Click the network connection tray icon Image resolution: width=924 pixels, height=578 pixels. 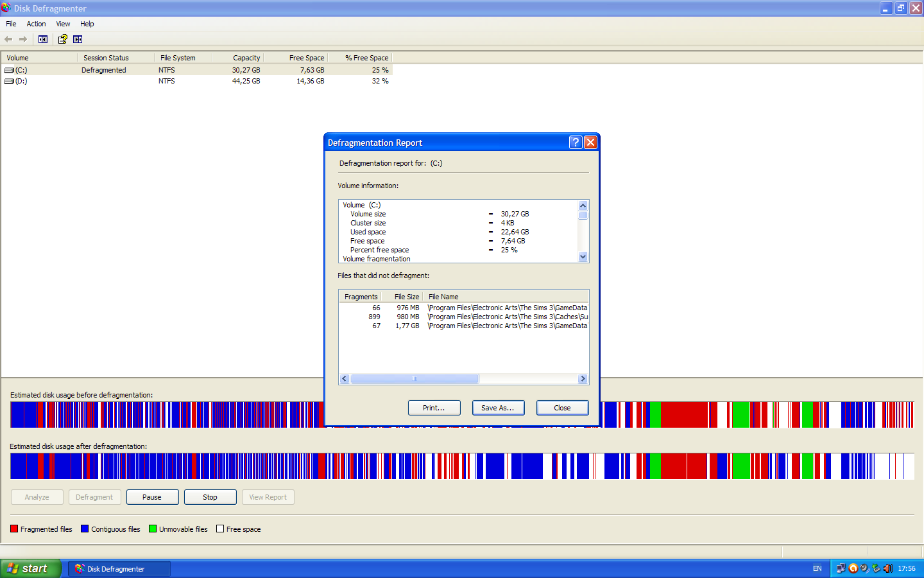pyautogui.click(x=841, y=568)
